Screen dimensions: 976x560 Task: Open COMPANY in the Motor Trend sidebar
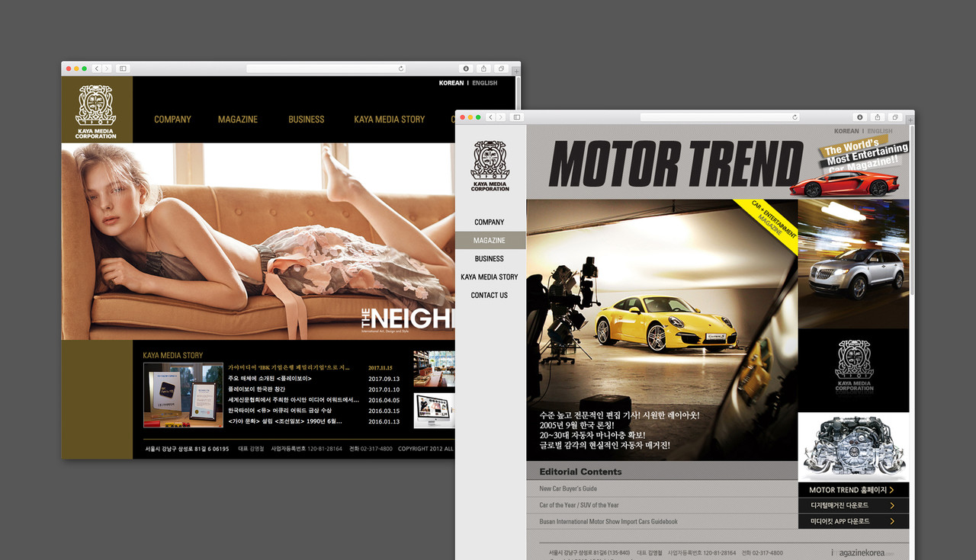(490, 222)
